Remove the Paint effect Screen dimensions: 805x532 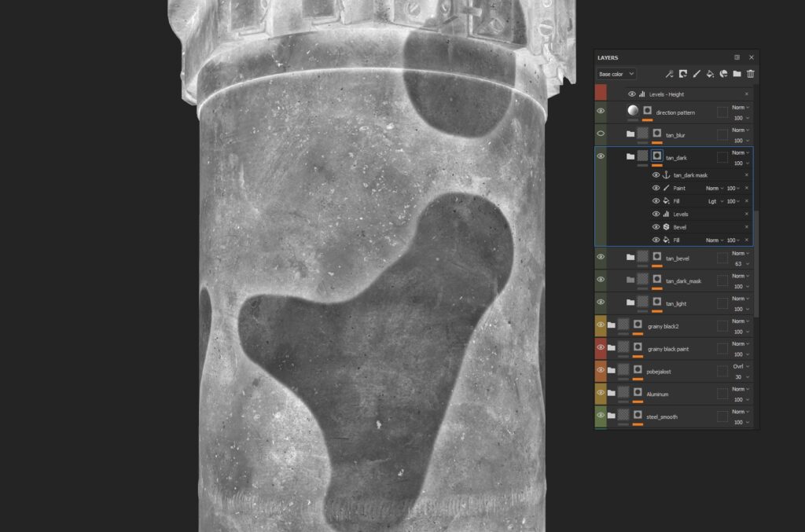click(x=747, y=188)
